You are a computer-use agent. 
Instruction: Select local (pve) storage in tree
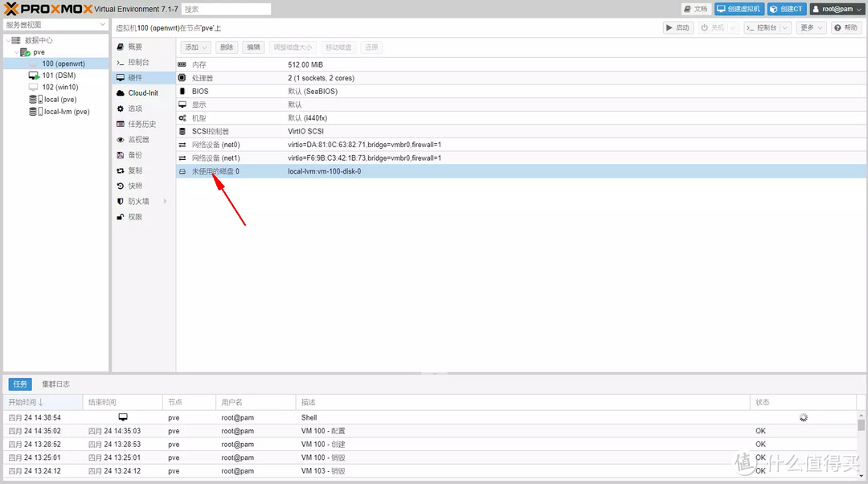click(56, 100)
